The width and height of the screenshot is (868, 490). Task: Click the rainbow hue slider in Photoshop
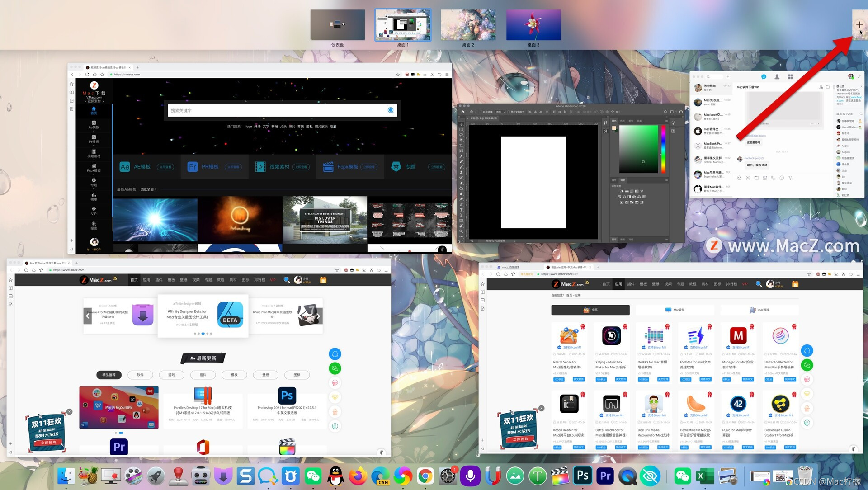(x=663, y=149)
